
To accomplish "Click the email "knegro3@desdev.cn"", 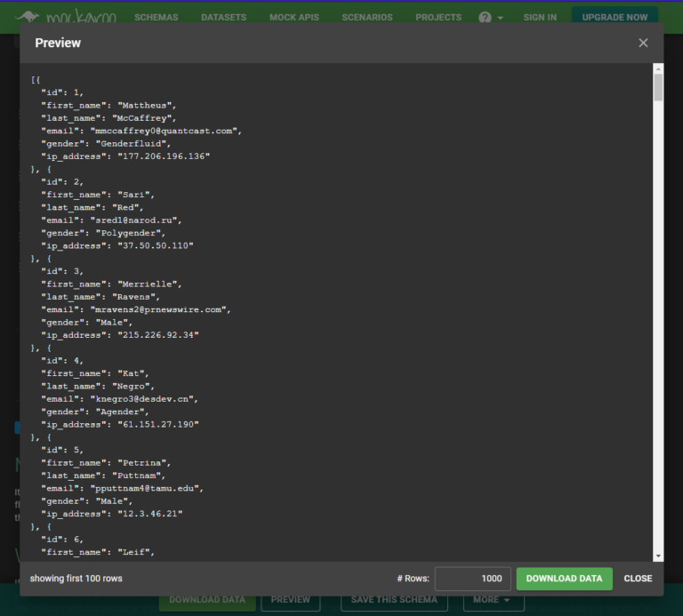I will click(141, 399).
